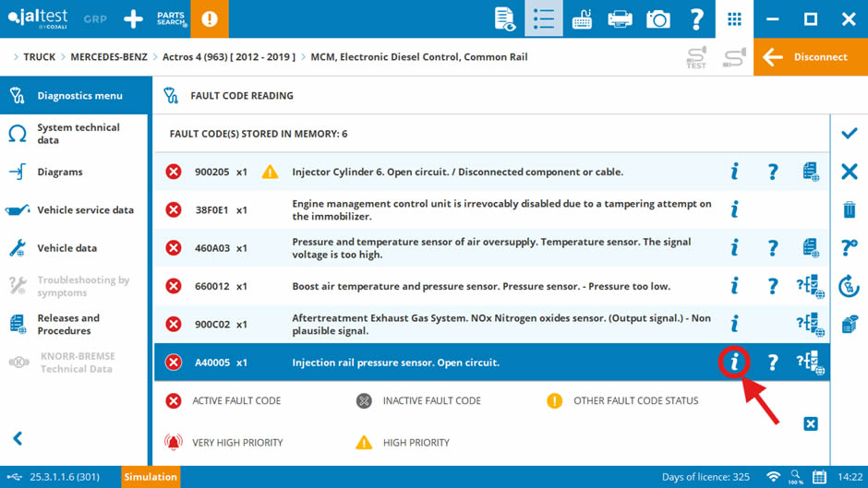Select fault code 900205 row
This screenshot has height=488, width=868.
coord(491,172)
